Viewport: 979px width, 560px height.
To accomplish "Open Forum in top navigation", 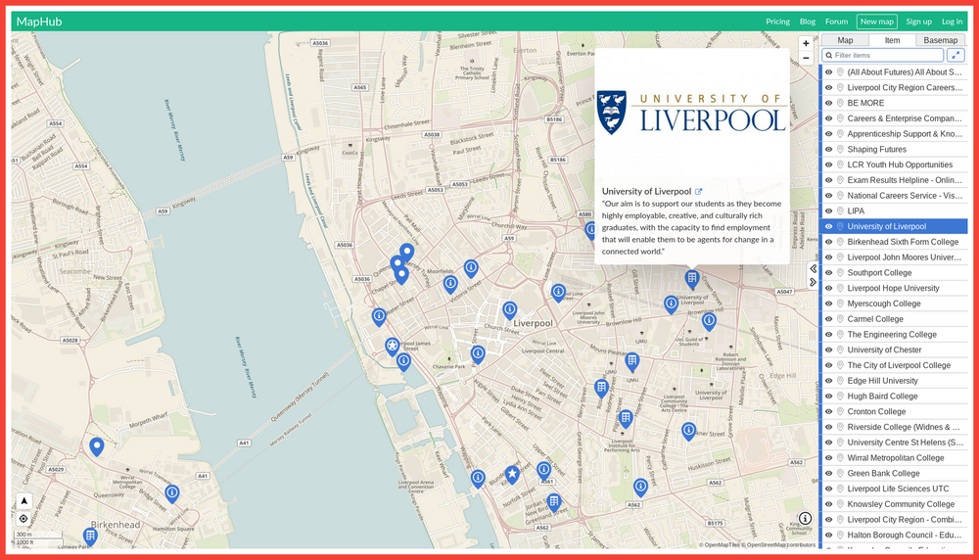I will click(836, 22).
